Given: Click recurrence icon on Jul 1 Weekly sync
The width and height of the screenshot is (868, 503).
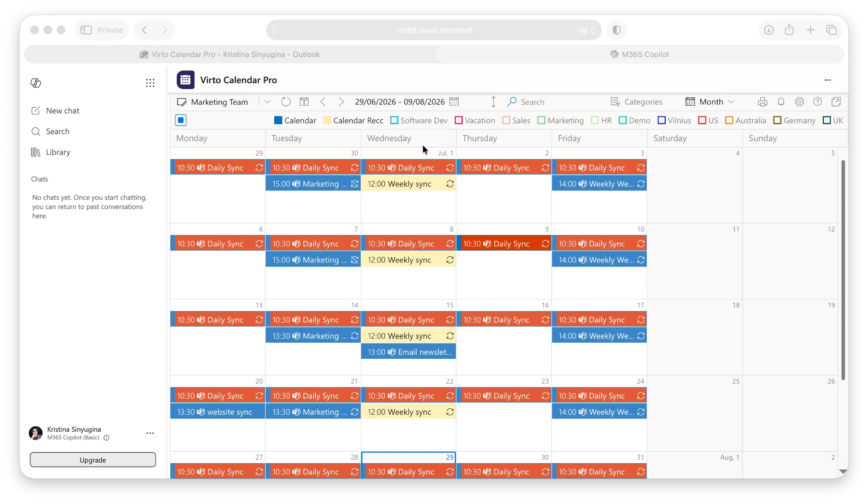Looking at the screenshot, I should (450, 184).
